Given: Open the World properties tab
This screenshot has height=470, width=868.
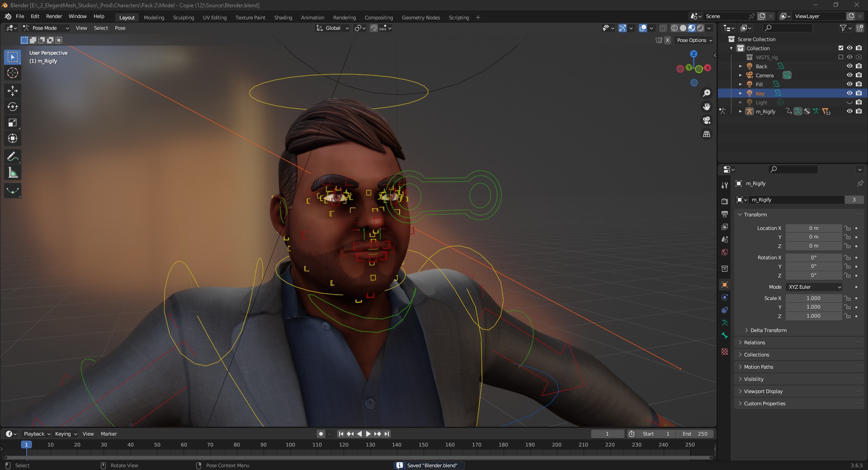Looking at the screenshot, I should coord(725,252).
